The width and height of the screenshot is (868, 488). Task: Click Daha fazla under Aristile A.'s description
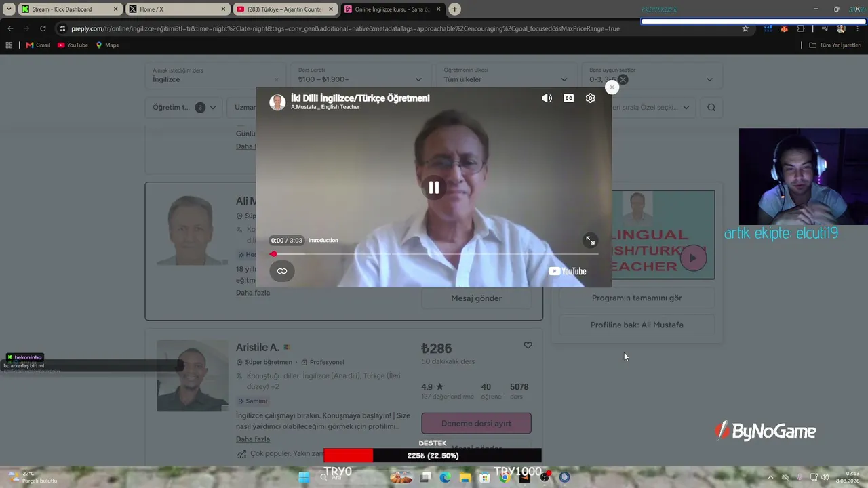click(253, 439)
